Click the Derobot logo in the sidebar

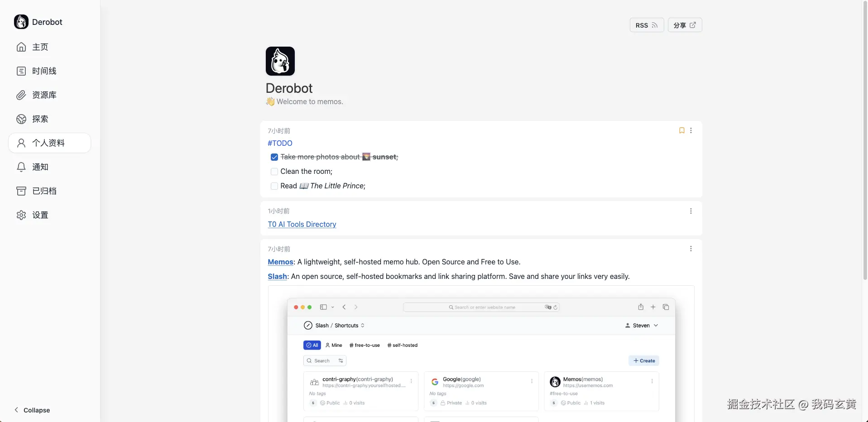(x=21, y=22)
